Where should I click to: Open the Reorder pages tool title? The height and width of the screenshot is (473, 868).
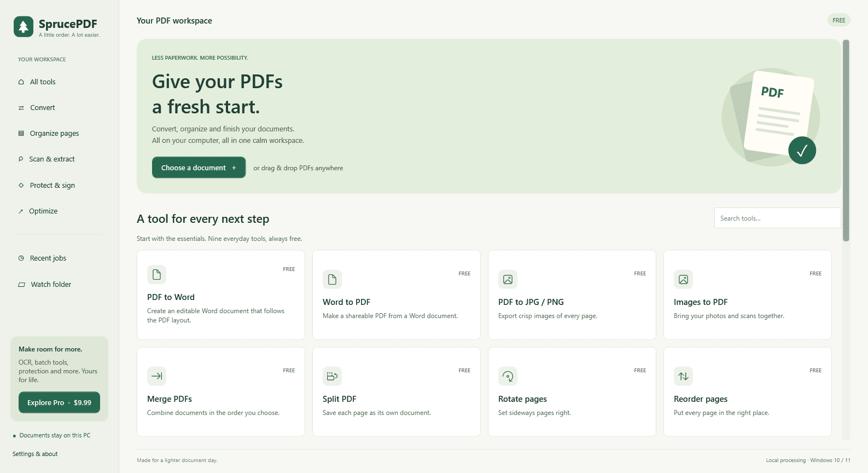point(701,399)
